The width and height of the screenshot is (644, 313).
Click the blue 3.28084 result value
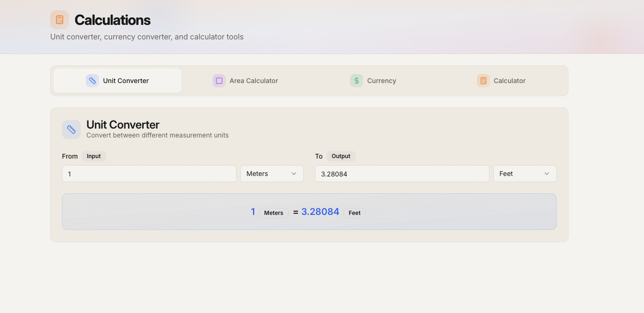tap(320, 212)
